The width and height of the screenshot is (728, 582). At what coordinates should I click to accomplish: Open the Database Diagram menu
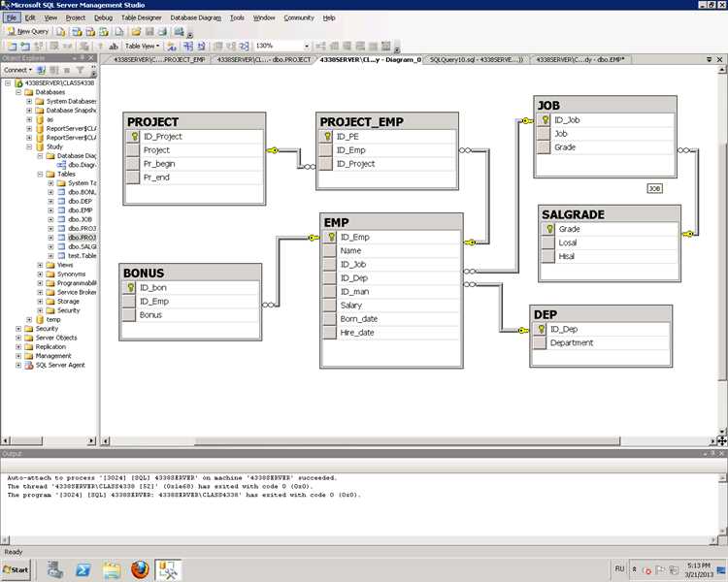click(195, 17)
